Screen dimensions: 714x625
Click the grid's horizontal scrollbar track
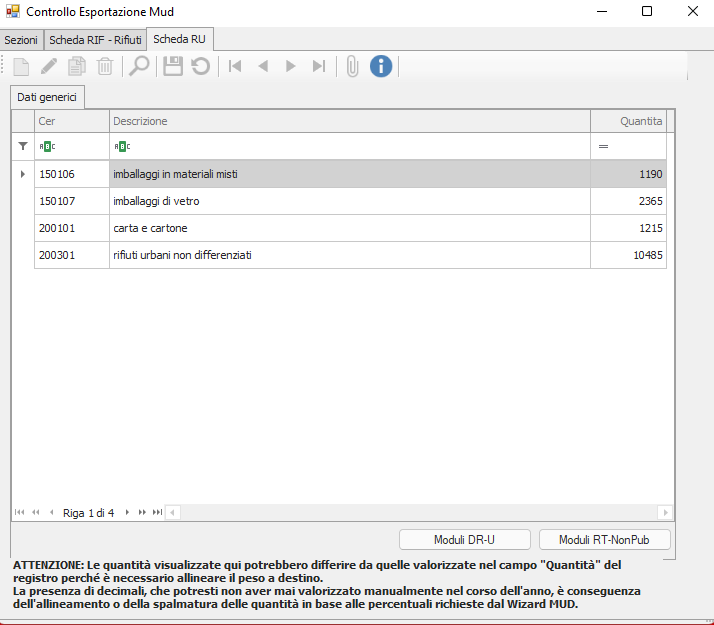(420, 512)
